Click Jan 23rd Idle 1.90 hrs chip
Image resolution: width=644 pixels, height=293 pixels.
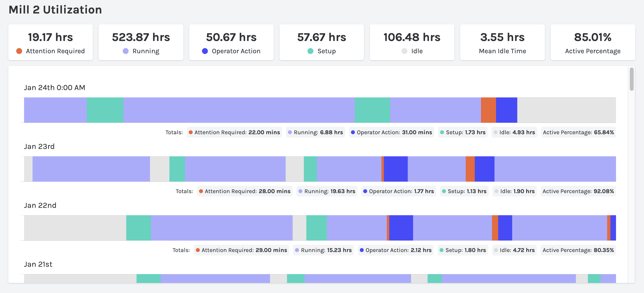pos(514,191)
